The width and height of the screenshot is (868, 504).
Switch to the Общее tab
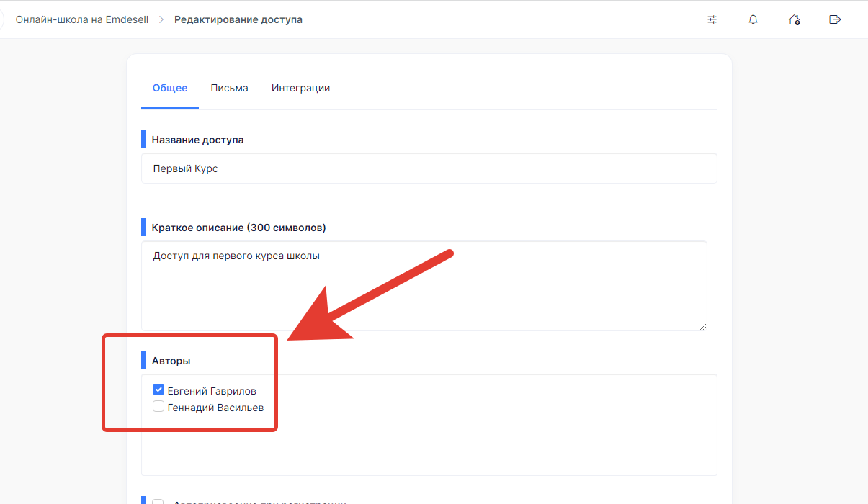pos(170,89)
